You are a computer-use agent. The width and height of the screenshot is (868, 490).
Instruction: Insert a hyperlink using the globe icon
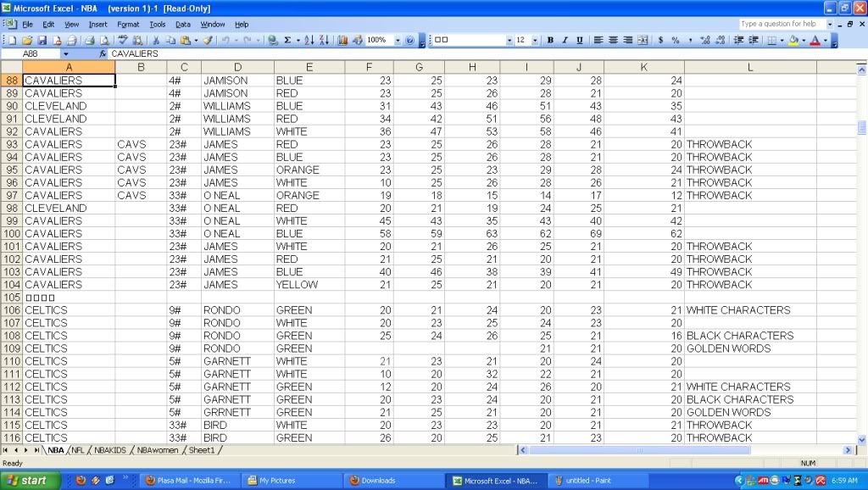(x=272, y=40)
